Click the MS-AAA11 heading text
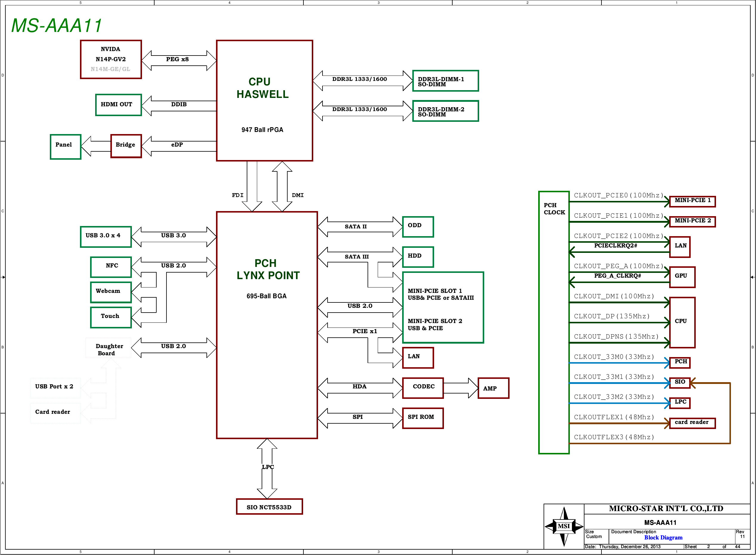The width and height of the screenshot is (756, 555). point(56,26)
